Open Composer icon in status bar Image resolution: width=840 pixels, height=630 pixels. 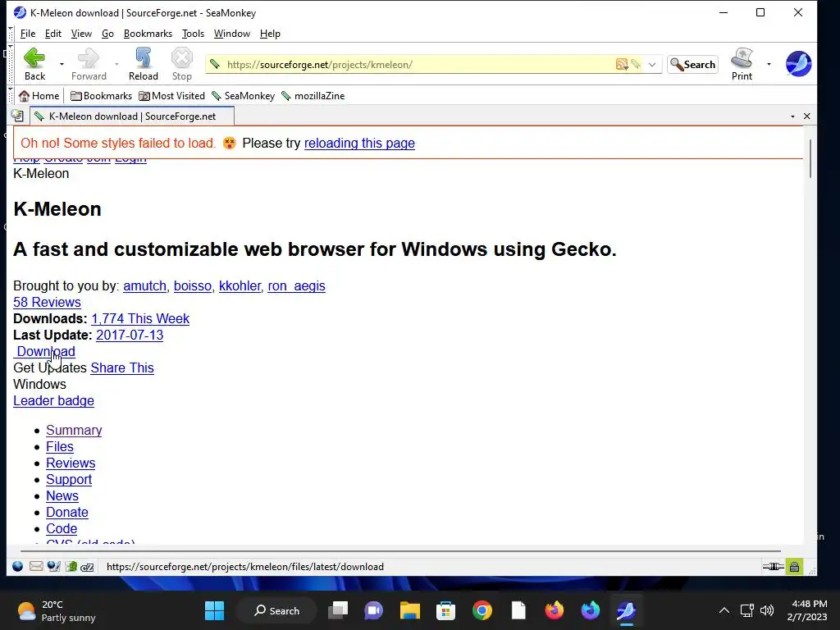tap(53, 566)
